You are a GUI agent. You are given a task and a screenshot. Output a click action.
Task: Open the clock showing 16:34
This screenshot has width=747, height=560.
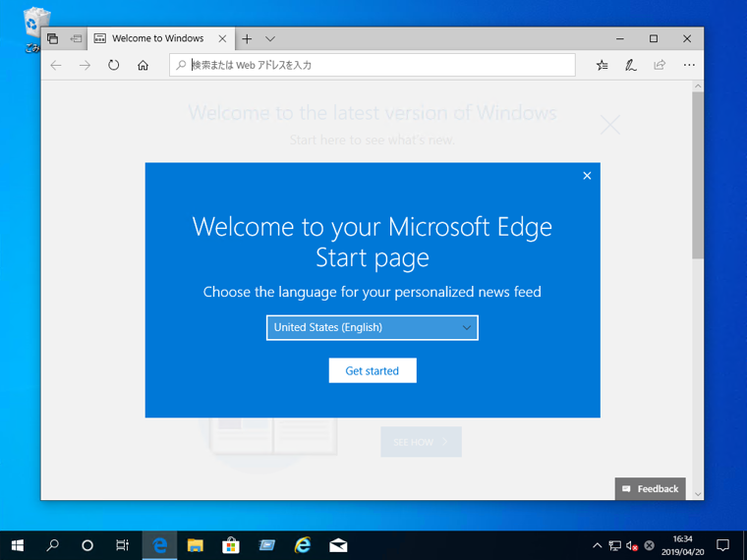[682, 545]
